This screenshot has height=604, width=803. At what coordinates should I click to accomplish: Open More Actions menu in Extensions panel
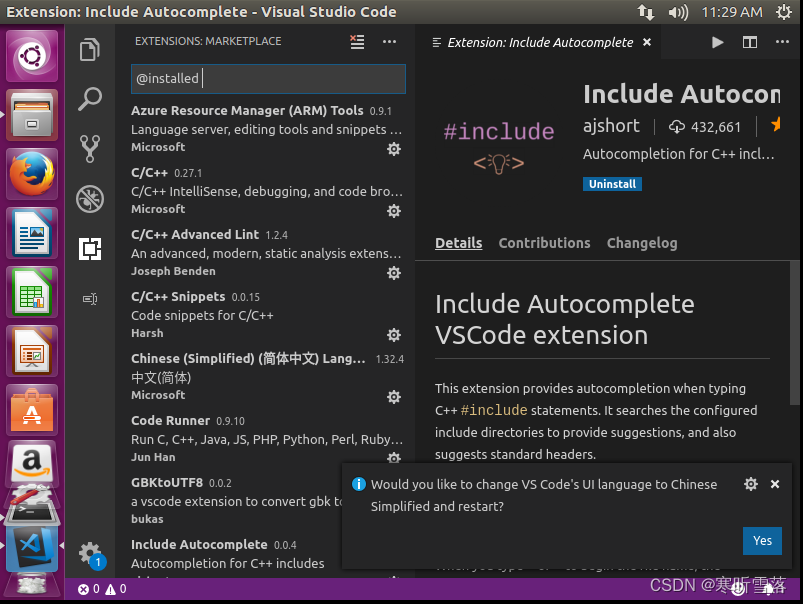click(x=389, y=41)
